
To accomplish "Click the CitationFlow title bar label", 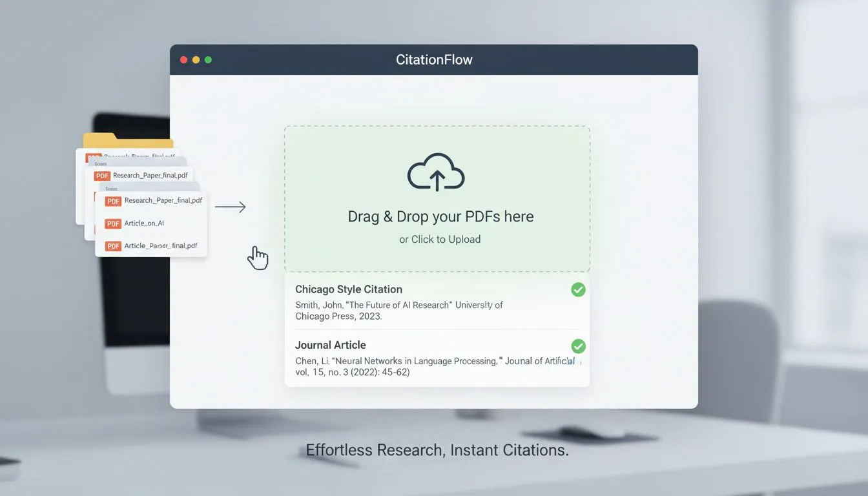I will (x=434, y=59).
